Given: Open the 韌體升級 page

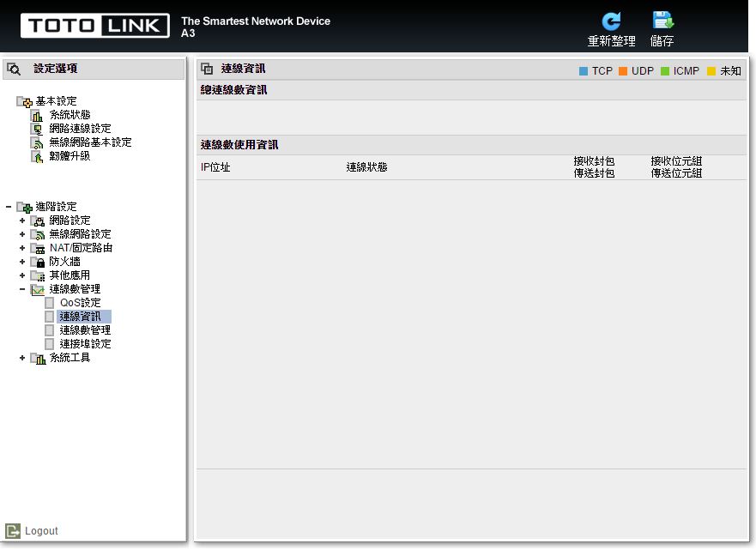Looking at the screenshot, I should (x=70, y=156).
